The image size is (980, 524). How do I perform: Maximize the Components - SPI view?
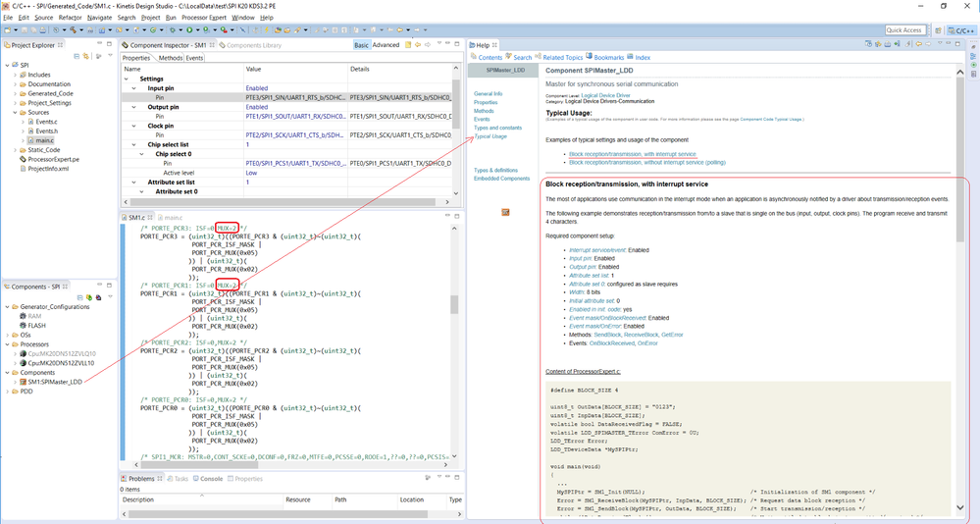click(109, 286)
